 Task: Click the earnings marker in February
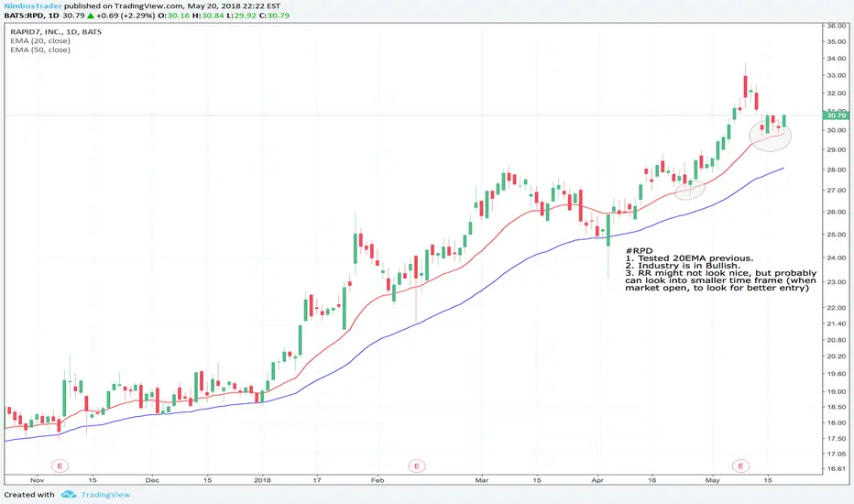coord(417,466)
